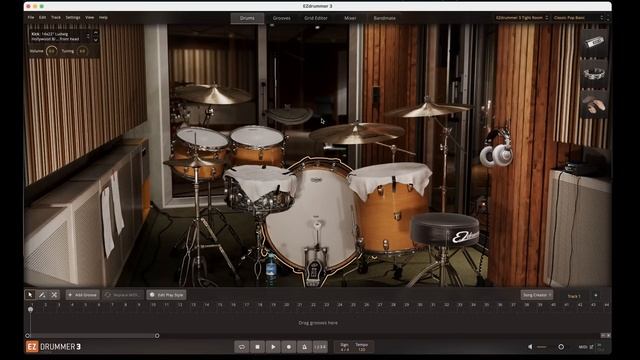
Task: Open the Track menu
Action: 56,18
